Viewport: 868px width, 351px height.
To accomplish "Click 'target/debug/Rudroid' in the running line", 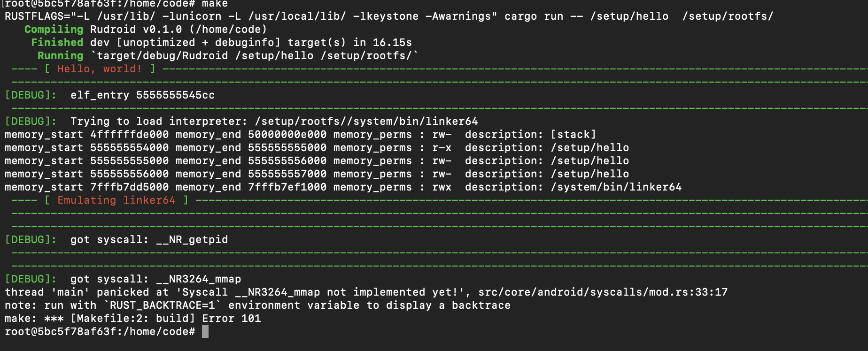I will (x=163, y=55).
